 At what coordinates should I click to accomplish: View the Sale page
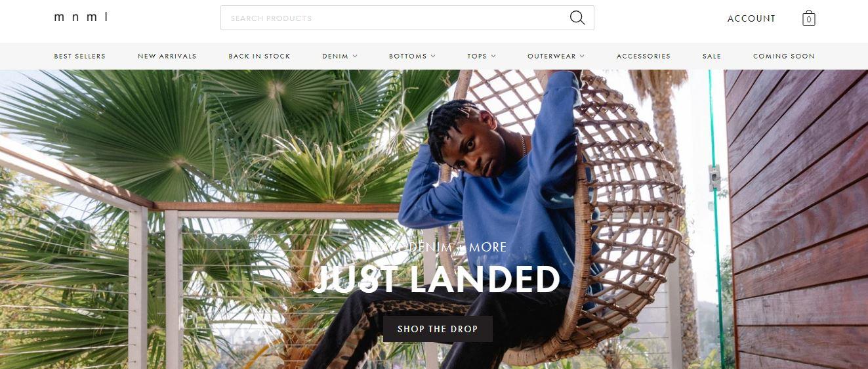click(x=711, y=56)
